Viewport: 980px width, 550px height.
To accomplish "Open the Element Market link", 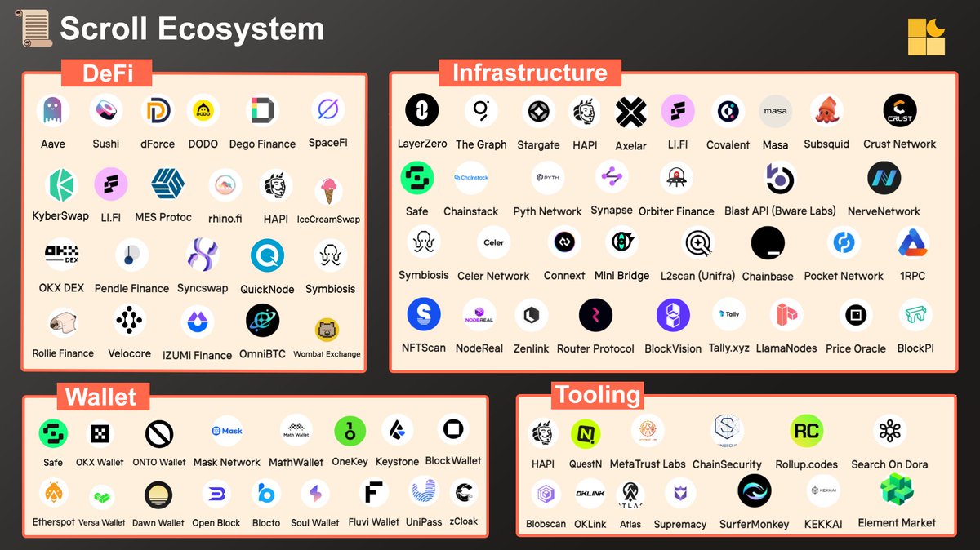I will click(897, 490).
